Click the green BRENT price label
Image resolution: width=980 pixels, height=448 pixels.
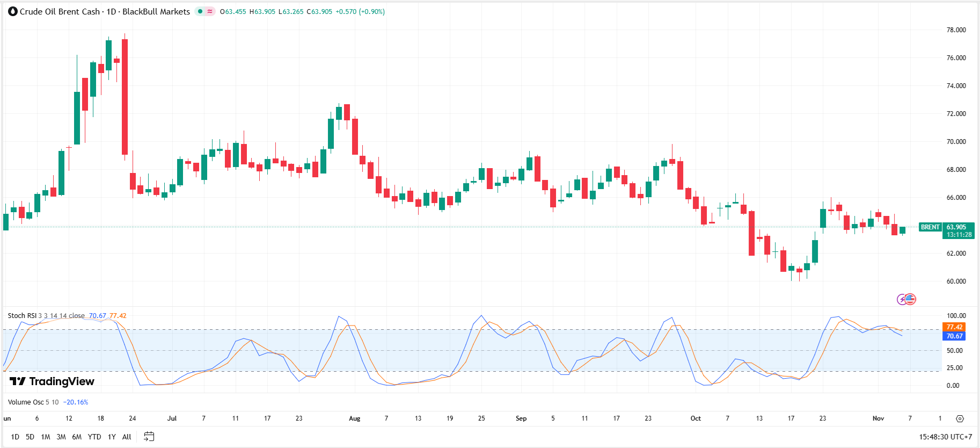pos(930,227)
